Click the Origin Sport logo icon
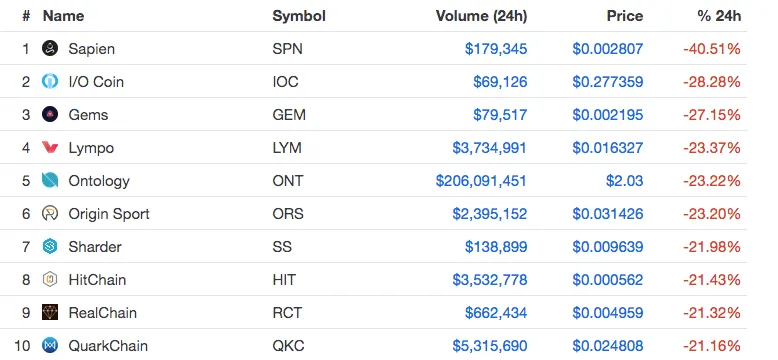 pos(50,214)
